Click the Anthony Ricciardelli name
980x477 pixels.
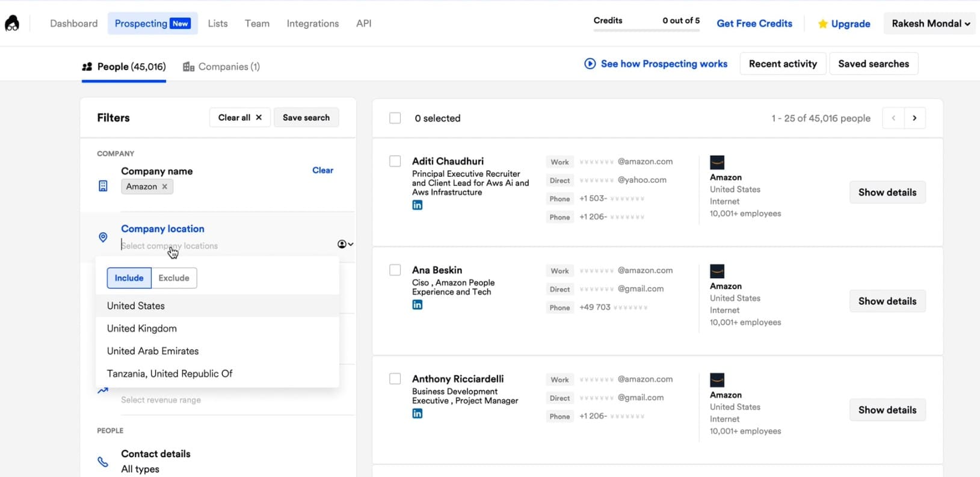[x=458, y=379]
